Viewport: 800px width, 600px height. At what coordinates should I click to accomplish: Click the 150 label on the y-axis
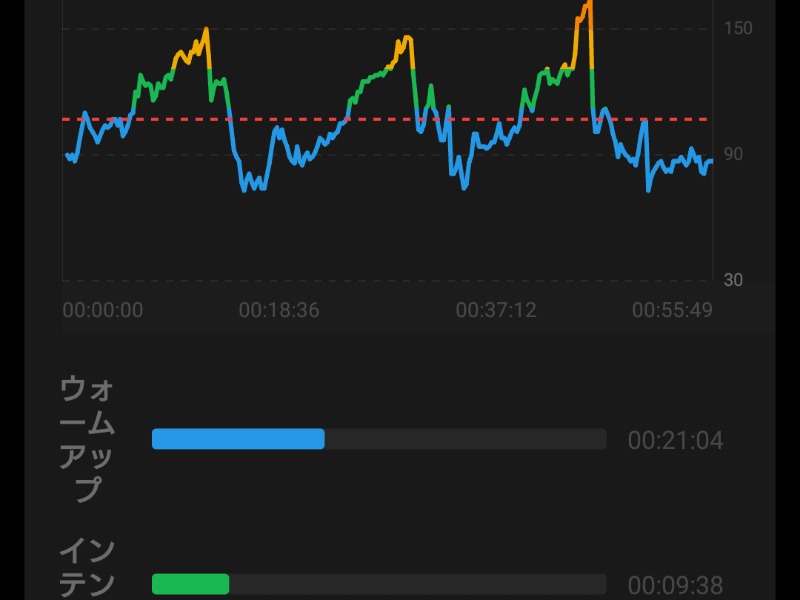pyautogui.click(x=738, y=28)
